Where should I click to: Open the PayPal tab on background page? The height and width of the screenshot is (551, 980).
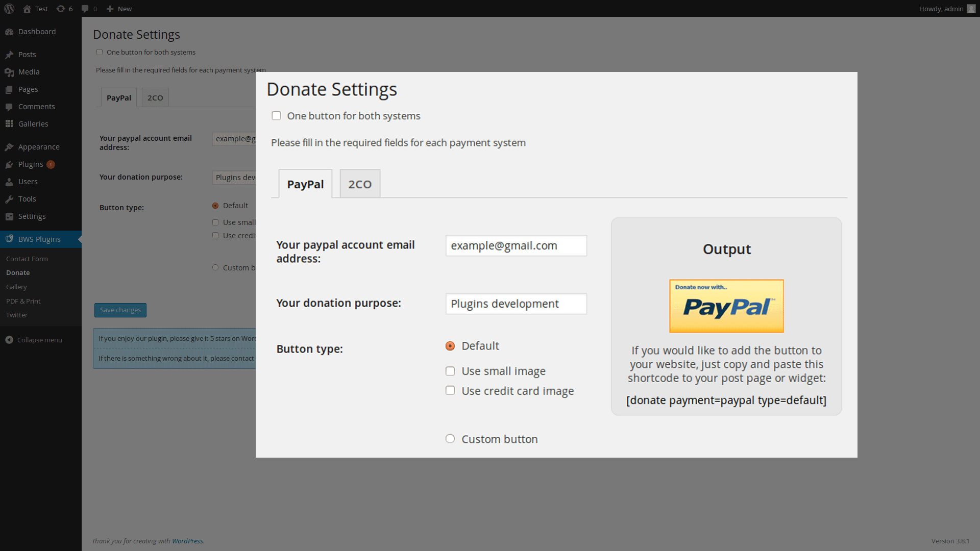[x=119, y=97]
